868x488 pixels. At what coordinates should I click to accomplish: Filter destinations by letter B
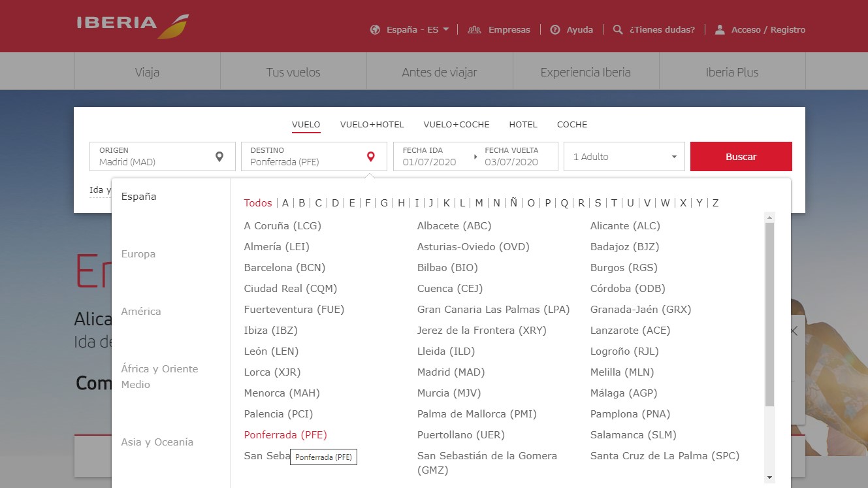click(302, 203)
